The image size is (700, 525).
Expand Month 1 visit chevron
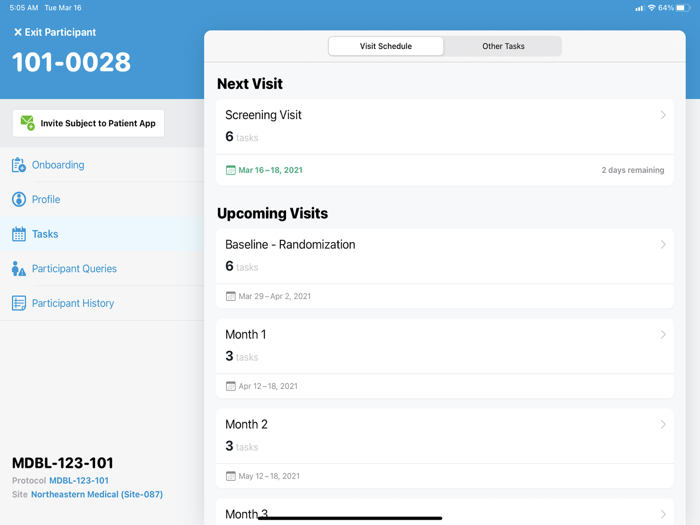663,334
